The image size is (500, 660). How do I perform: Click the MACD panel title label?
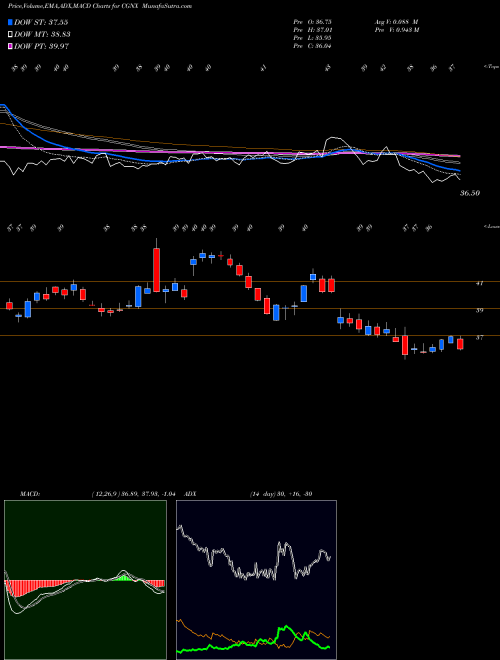click(29, 494)
